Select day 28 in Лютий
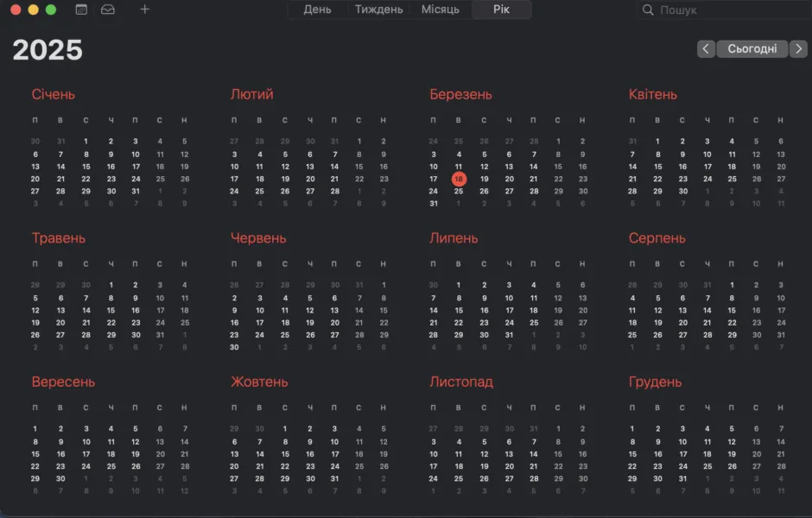Screen dimensions: 812x518 tap(334, 192)
